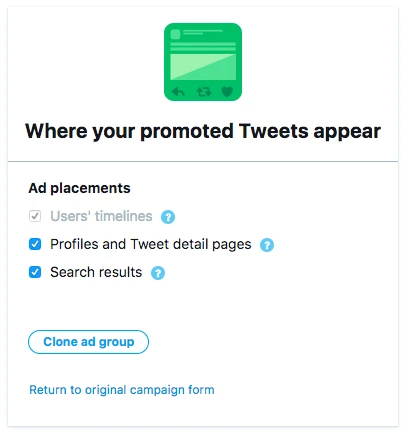This screenshot has width=409, height=433.
Task: Click the Users' timelines label text
Action: coord(101,216)
